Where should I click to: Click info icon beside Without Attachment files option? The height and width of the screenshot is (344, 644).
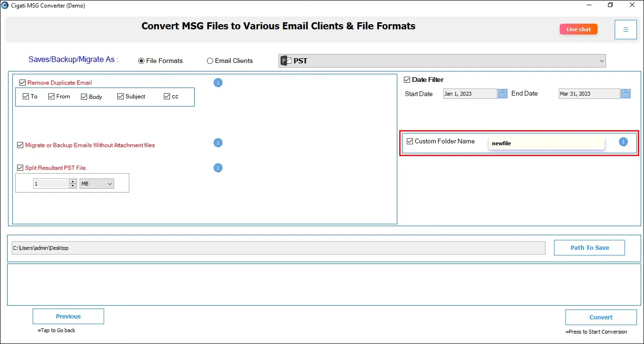tap(218, 143)
